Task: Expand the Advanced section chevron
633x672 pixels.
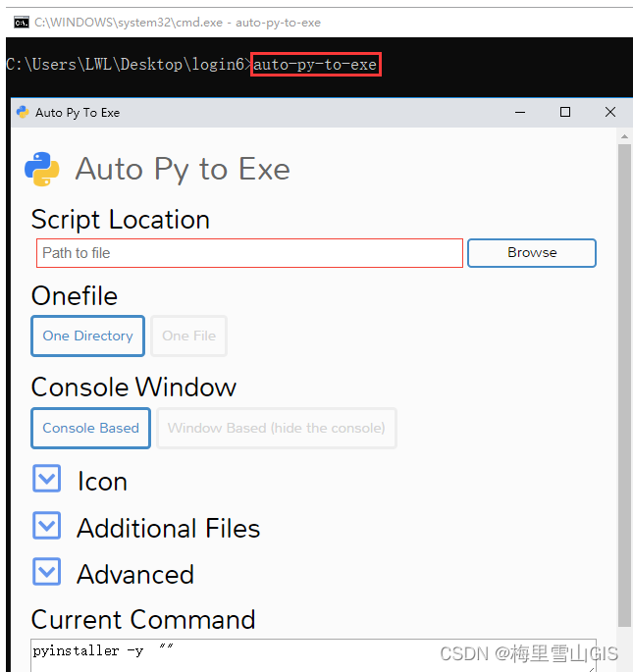Action: [47, 571]
